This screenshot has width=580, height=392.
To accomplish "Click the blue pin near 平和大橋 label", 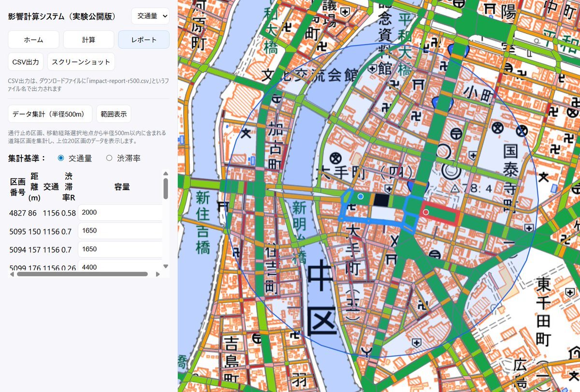I will click(459, 48).
